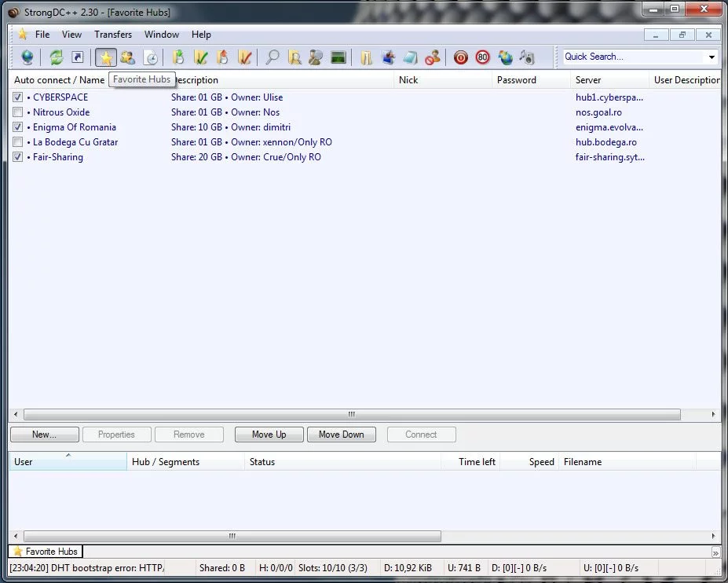
Task: Uncheck auto connect for Enigma Of Romania
Action: (x=17, y=126)
